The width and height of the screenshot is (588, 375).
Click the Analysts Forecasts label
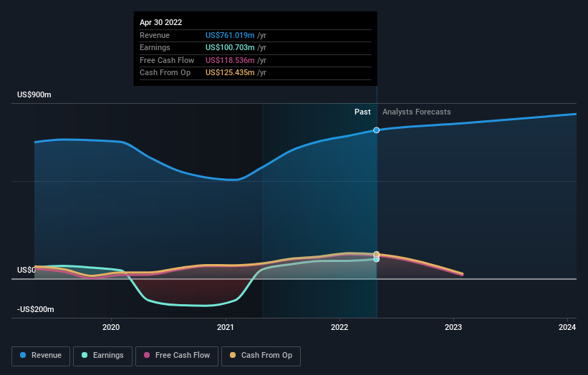(x=417, y=112)
